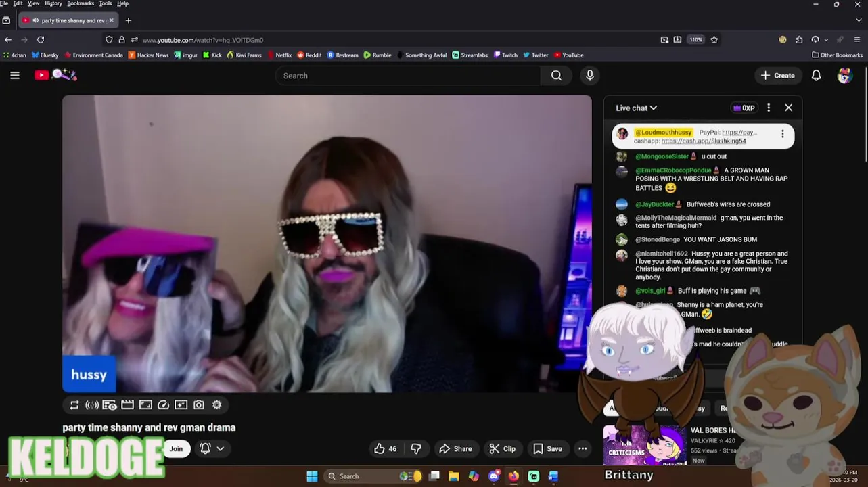
Task: Click the YouTube search magnifier button
Action: point(556,76)
